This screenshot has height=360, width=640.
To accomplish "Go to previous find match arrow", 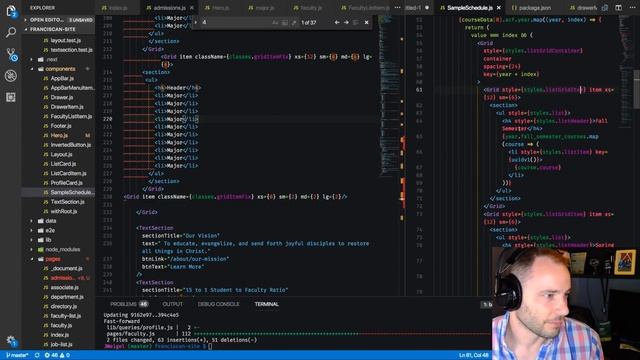I will 337,22.
